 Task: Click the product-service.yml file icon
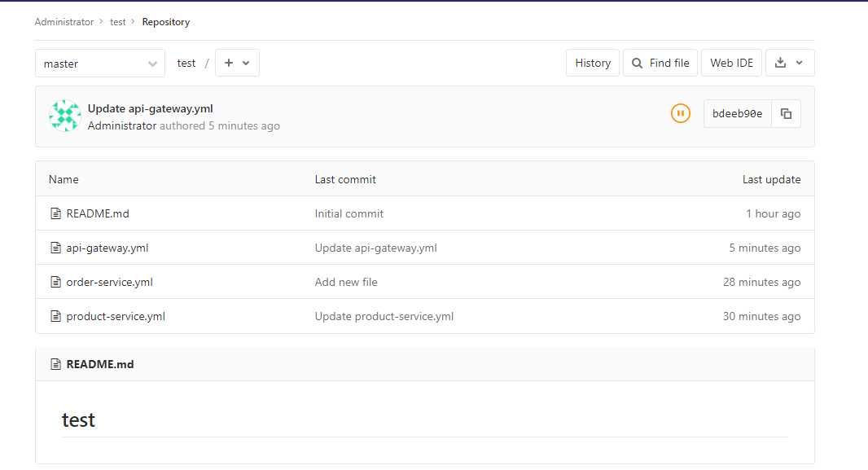[x=56, y=316]
